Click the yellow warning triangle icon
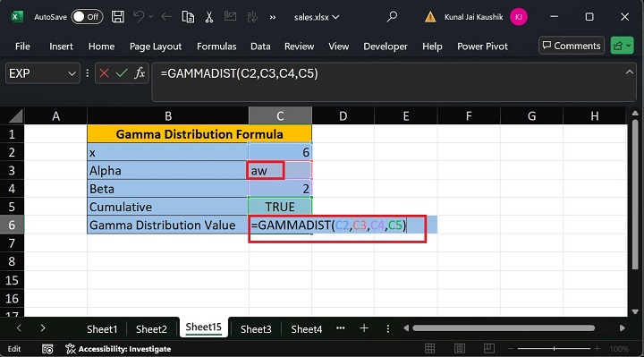This screenshot has height=357, width=644. pos(430,17)
